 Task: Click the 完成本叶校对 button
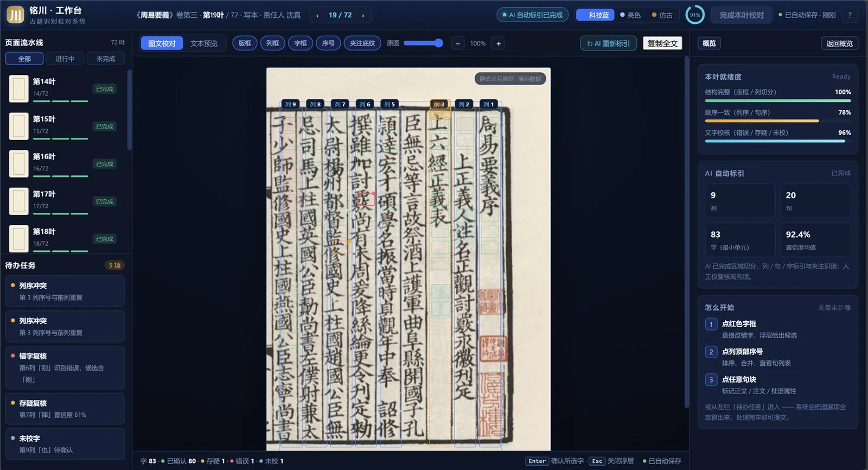[x=742, y=15]
